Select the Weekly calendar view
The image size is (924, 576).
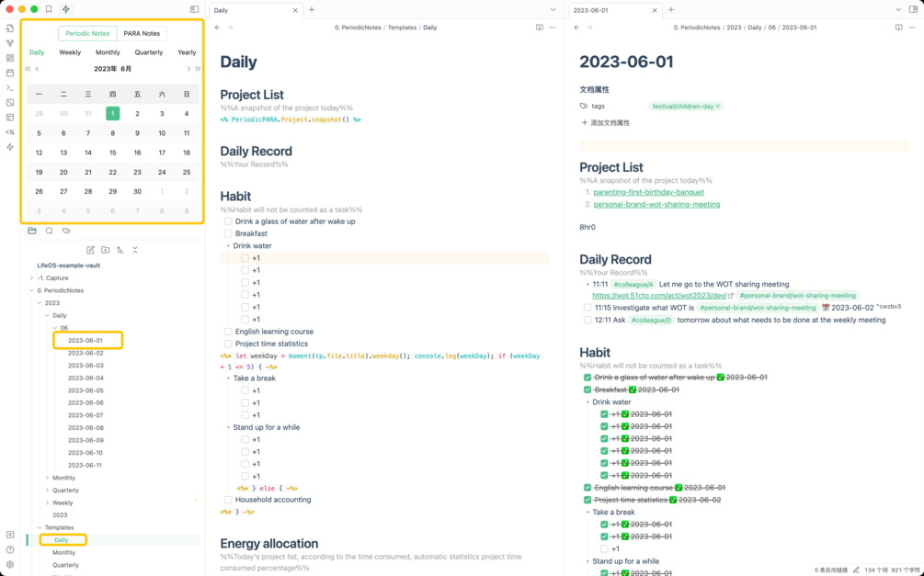coord(70,52)
